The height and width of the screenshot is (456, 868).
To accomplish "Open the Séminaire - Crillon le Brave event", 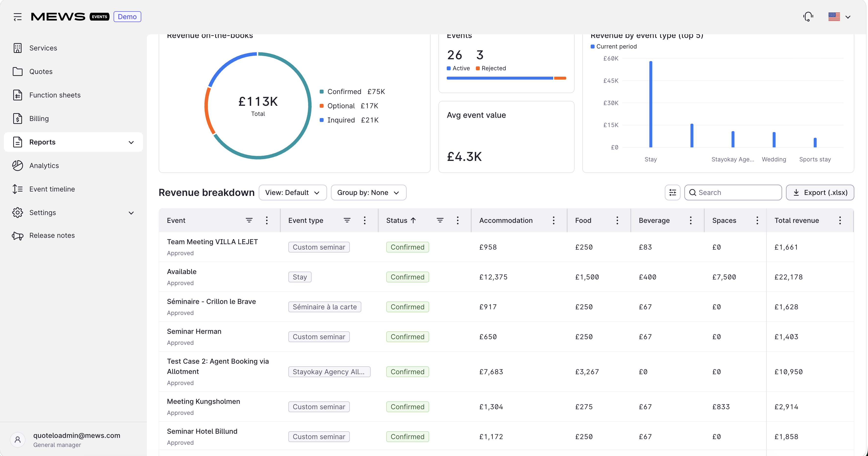I will coord(211,301).
